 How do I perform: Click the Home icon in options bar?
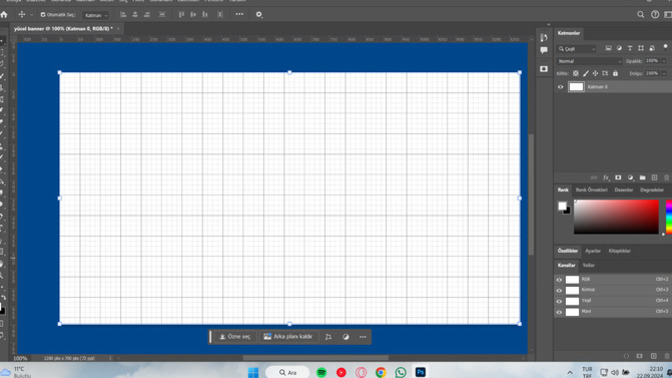click(4, 15)
